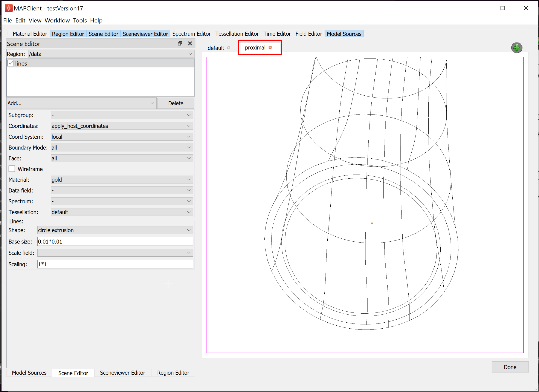539x392 pixels.
Task: Open the Tessellation Editor tab
Action: click(237, 34)
